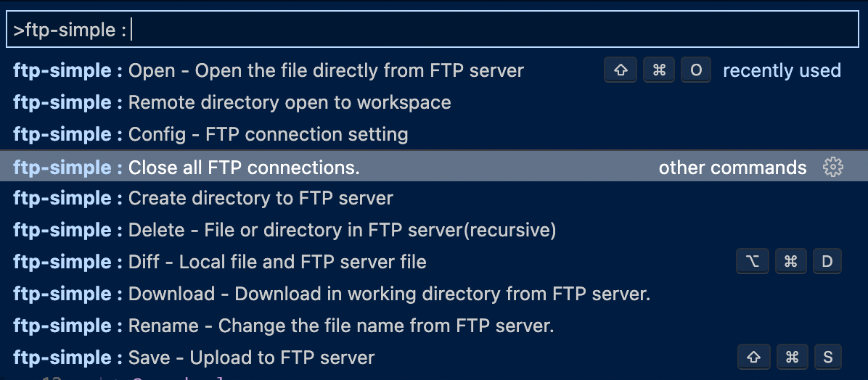Click the S keybinding key on Save row

[x=827, y=357]
